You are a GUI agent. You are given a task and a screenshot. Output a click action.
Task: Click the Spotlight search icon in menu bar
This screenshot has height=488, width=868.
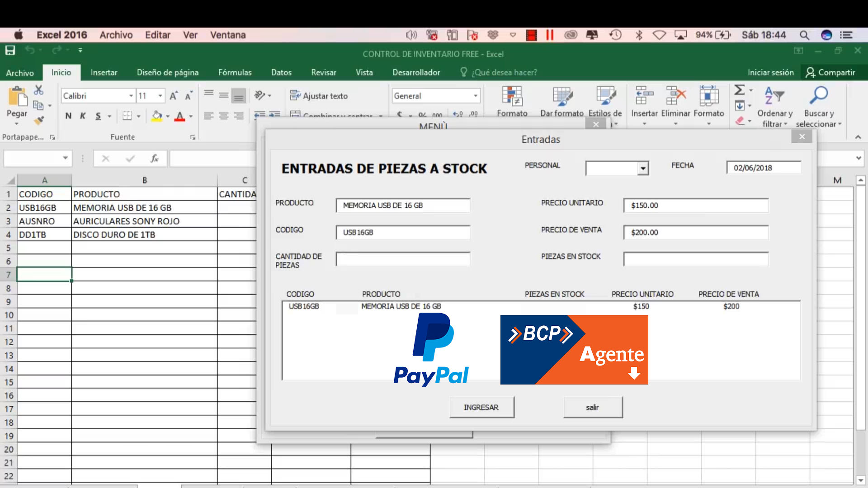804,35
